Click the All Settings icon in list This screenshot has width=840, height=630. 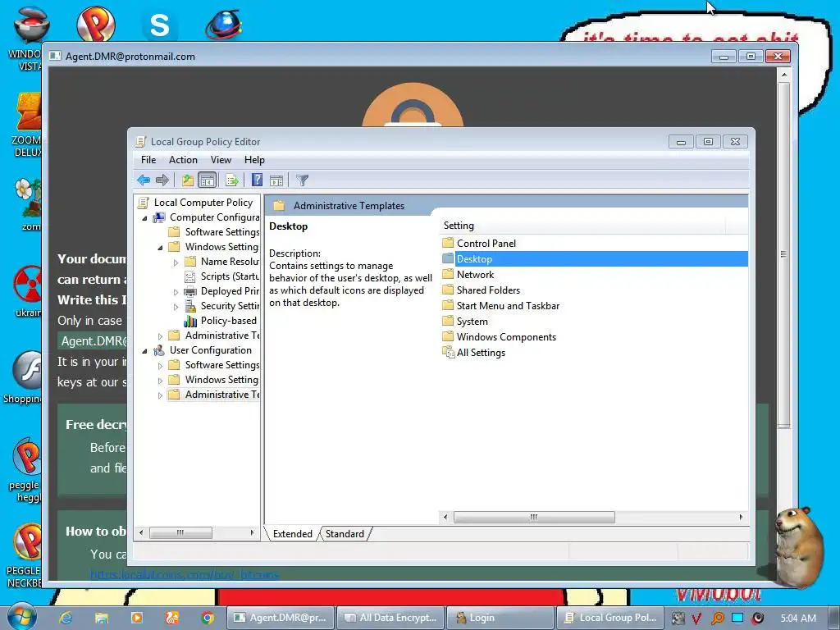pos(448,353)
